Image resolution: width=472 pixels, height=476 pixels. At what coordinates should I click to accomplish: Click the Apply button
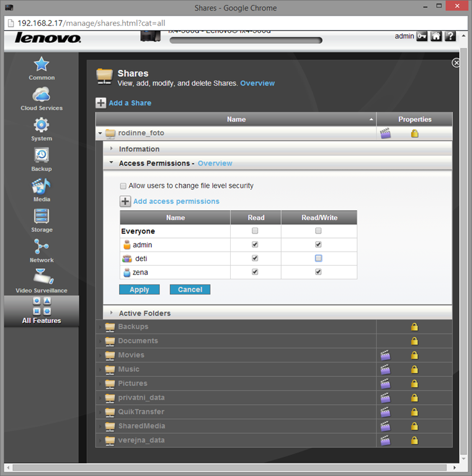coord(139,289)
